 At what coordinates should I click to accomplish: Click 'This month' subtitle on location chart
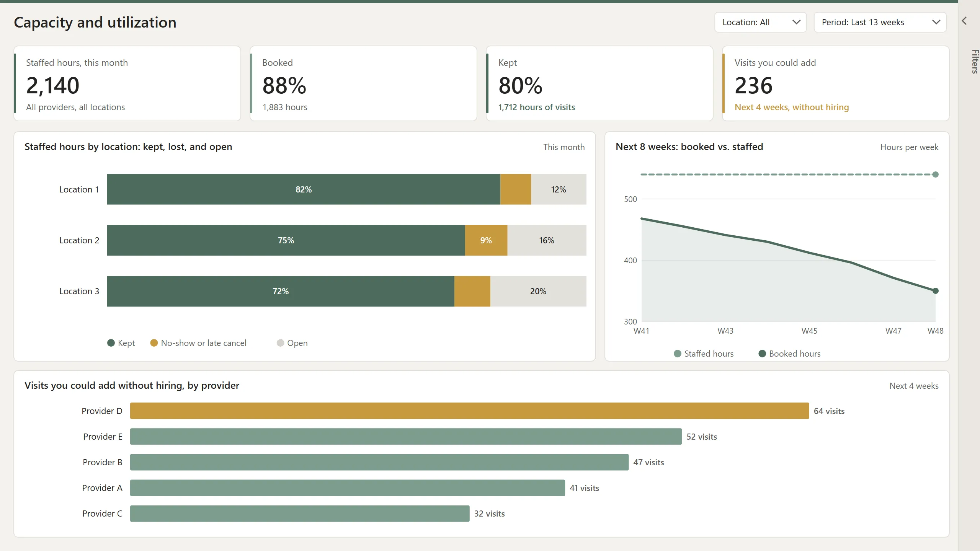pyautogui.click(x=564, y=147)
